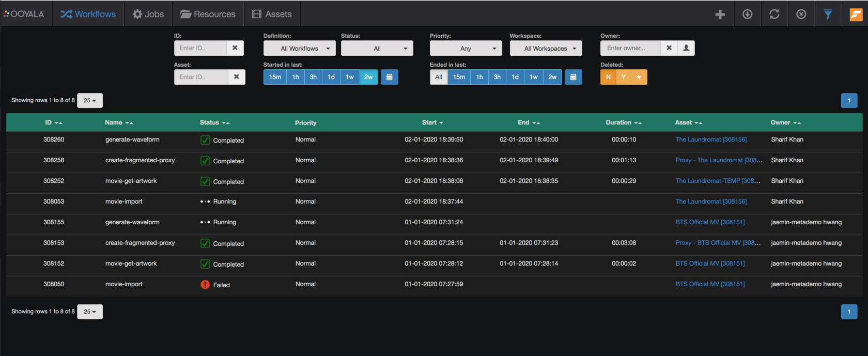Open the Ended in last calendar picker
Viewport: 868px width, 356px height.
[573, 77]
